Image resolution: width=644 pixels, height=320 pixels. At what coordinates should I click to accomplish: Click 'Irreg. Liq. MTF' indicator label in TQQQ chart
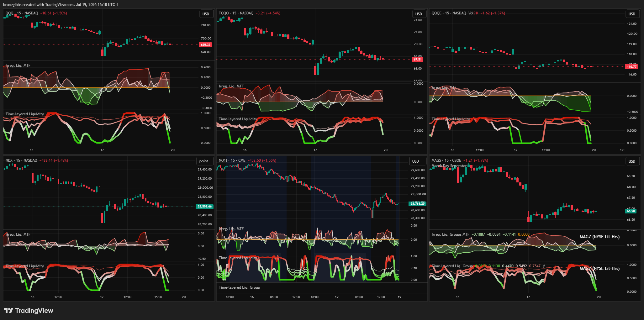click(231, 86)
